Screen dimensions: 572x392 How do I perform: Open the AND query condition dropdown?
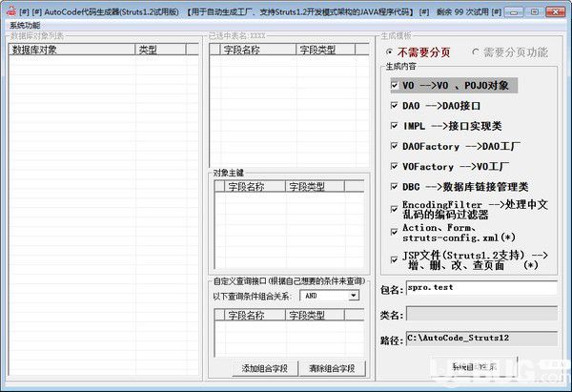[x=353, y=296]
